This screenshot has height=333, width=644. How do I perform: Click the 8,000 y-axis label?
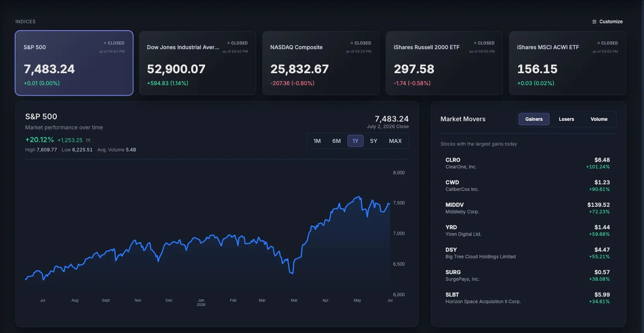click(399, 173)
